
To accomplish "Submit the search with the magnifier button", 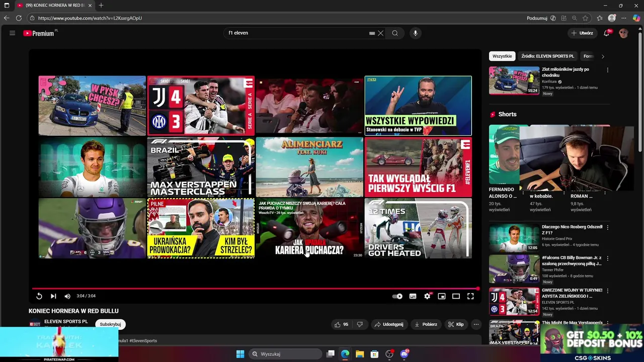I will pos(395,33).
